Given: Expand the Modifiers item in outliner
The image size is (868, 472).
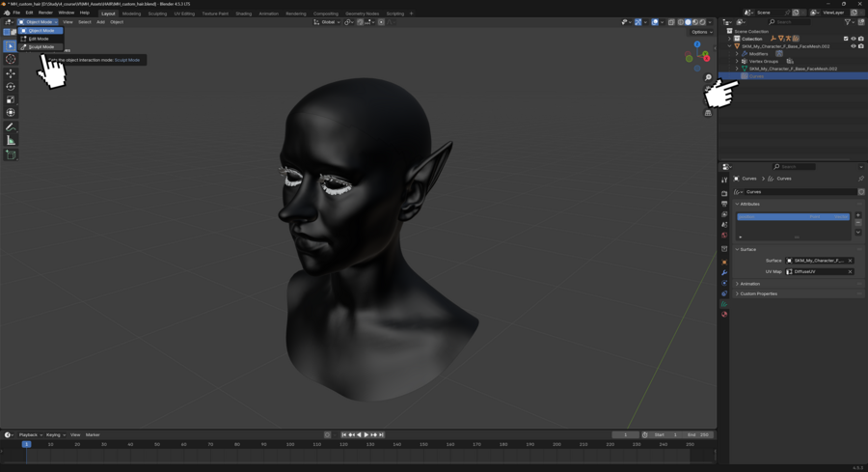Looking at the screenshot, I should coord(737,54).
